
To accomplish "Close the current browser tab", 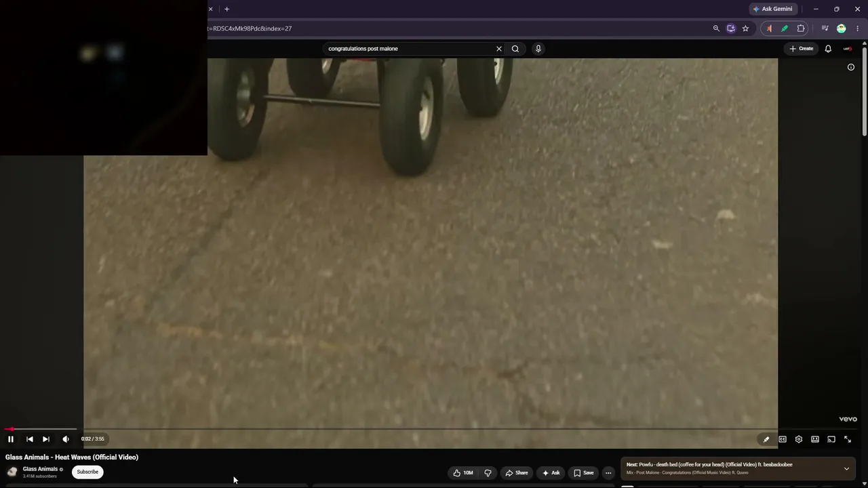I will 210,9.
